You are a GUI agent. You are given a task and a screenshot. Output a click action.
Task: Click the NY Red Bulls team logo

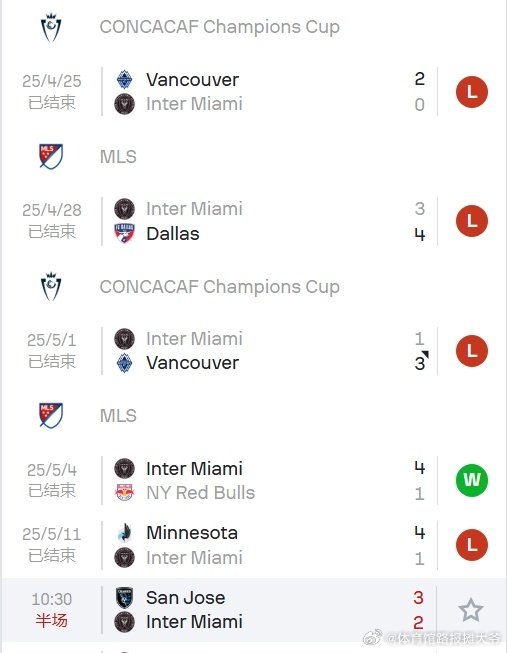[124, 493]
